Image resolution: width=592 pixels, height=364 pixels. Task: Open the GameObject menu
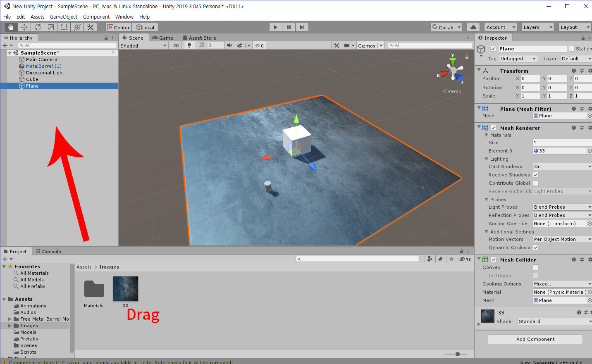pos(64,17)
